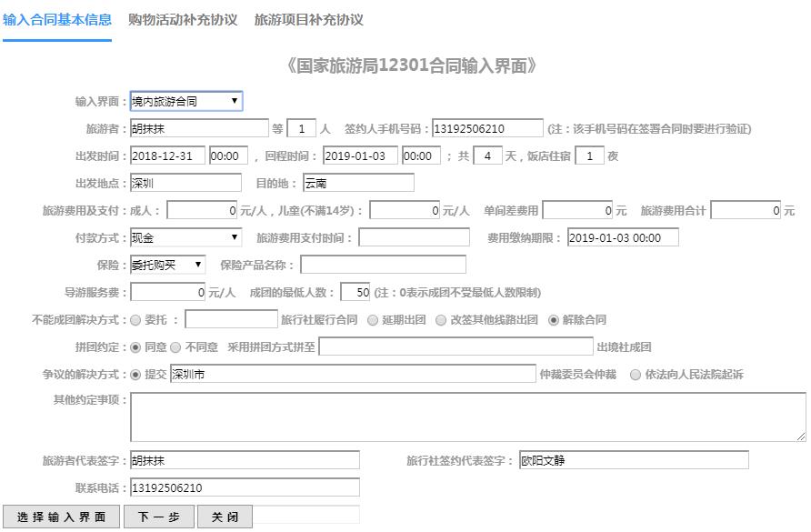Click the empty box beside 关闭 button
The image size is (811, 532).
305,516
